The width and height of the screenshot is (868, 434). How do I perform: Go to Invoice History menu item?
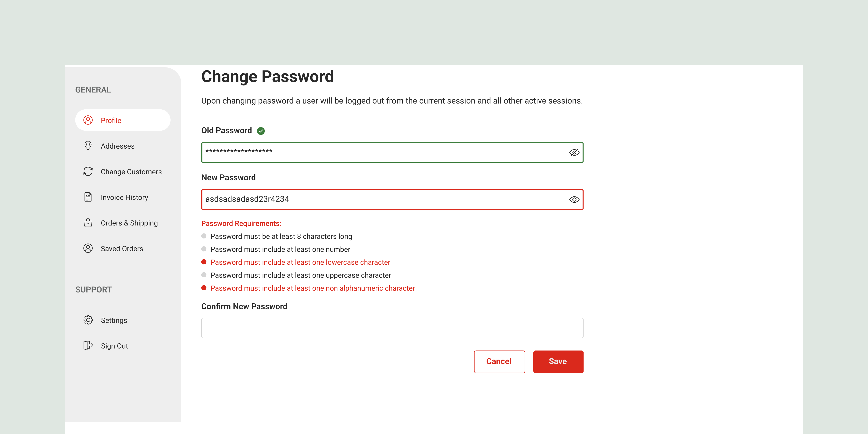click(124, 197)
